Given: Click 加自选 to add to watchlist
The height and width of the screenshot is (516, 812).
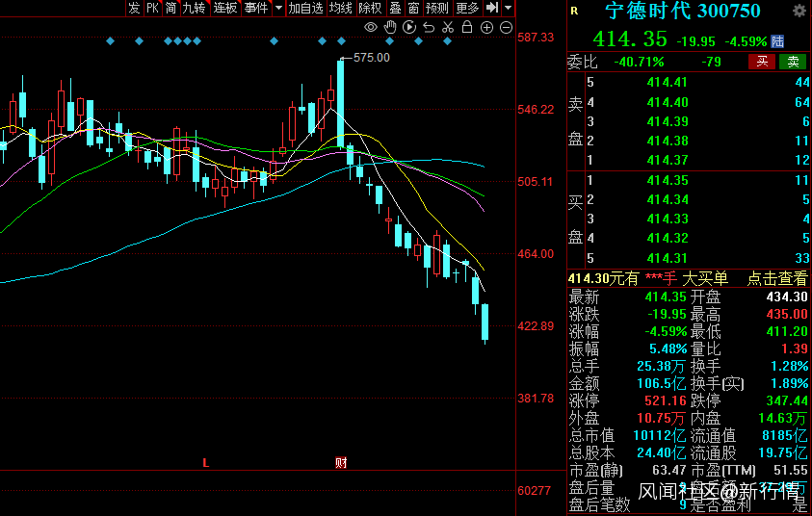Looking at the screenshot, I should click(305, 8).
